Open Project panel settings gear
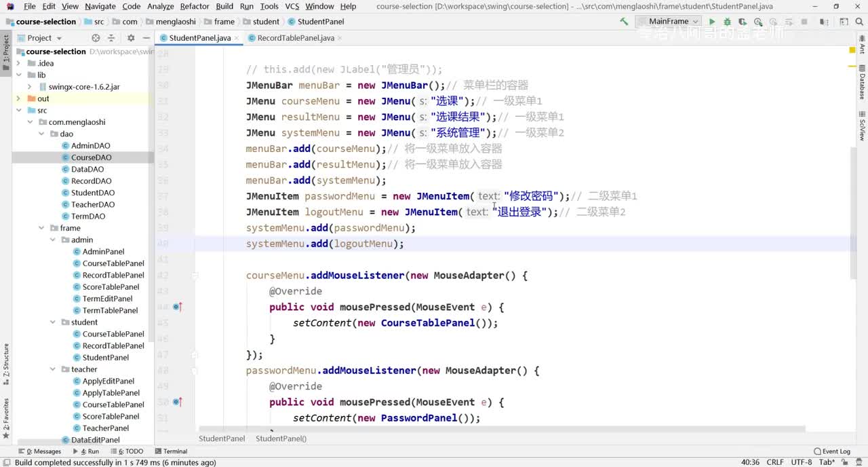Image resolution: width=868 pixels, height=467 pixels. (x=131, y=38)
